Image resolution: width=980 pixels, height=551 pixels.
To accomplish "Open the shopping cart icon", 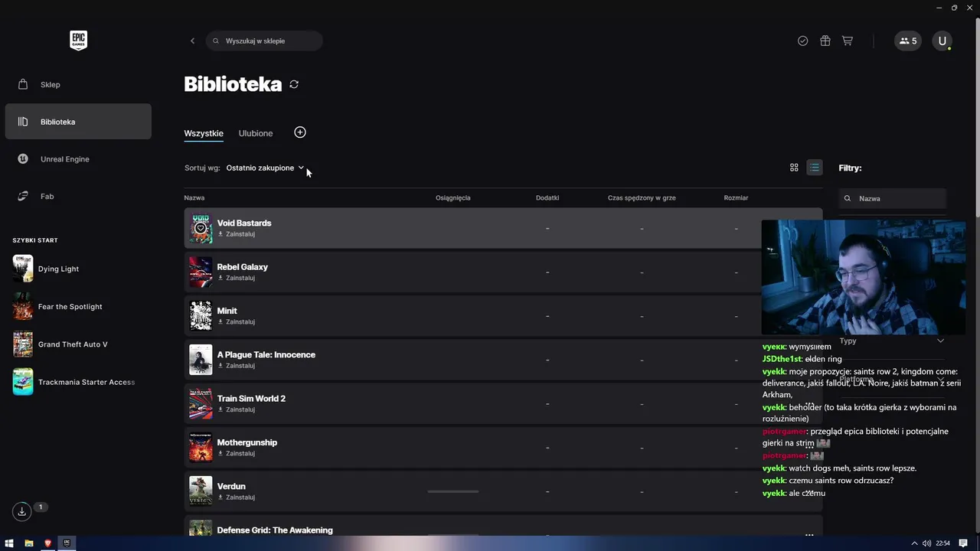I will tap(847, 41).
